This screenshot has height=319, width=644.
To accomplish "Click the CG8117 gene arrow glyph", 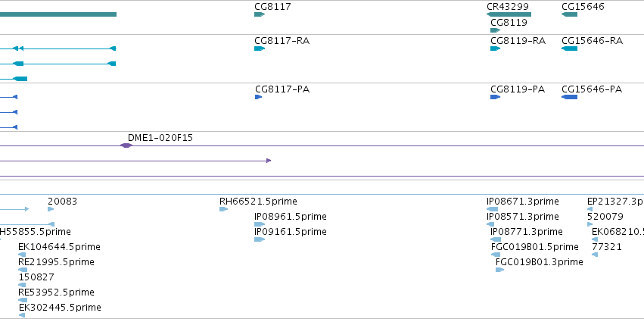I will point(260,14).
